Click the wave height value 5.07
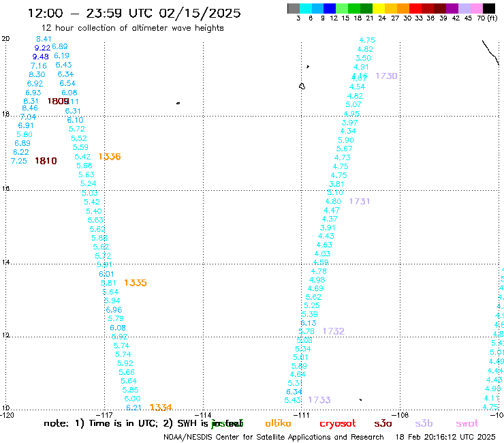 click(353, 104)
